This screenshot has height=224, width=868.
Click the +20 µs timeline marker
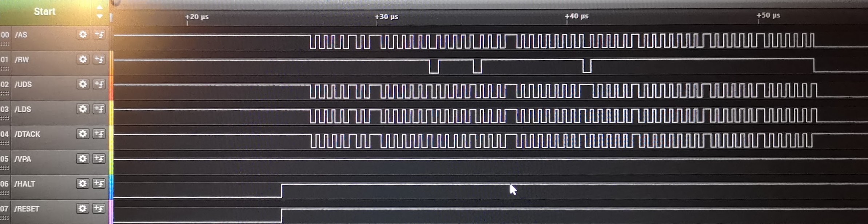coord(197,17)
